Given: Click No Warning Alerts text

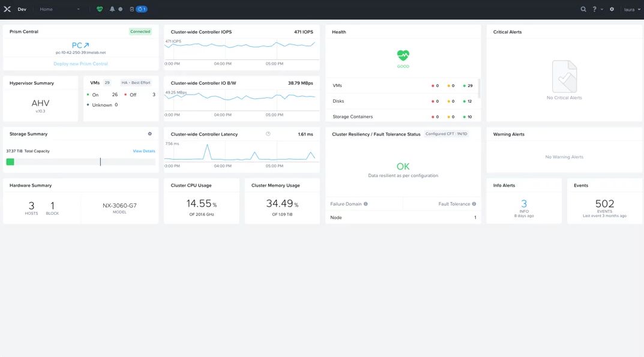Looking at the screenshot, I should (564, 157).
